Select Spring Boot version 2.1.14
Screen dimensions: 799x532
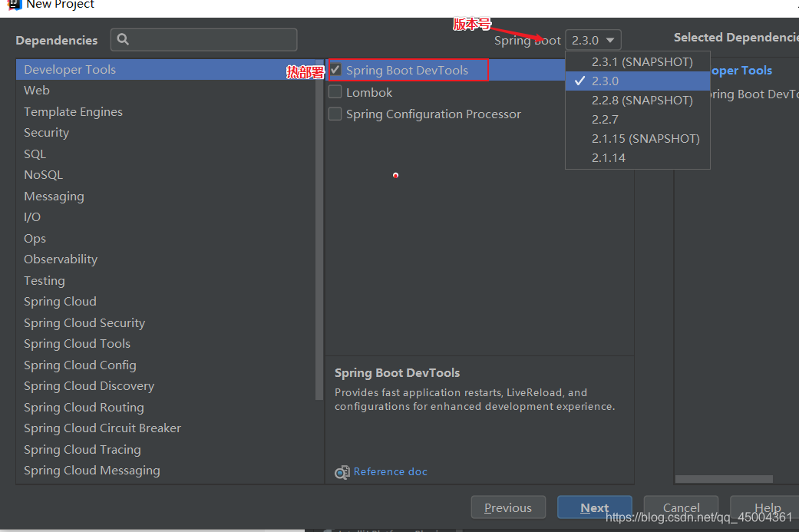(638, 158)
